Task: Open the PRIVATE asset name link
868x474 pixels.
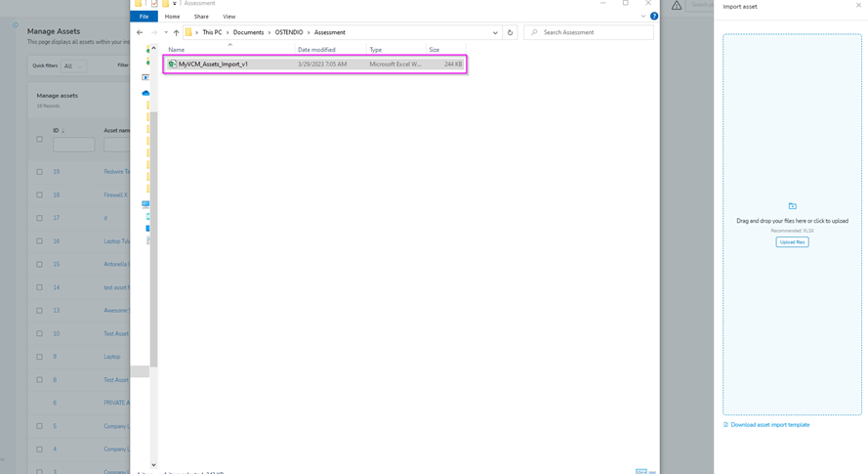Action: pyautogui.click(x=116, y=403)
